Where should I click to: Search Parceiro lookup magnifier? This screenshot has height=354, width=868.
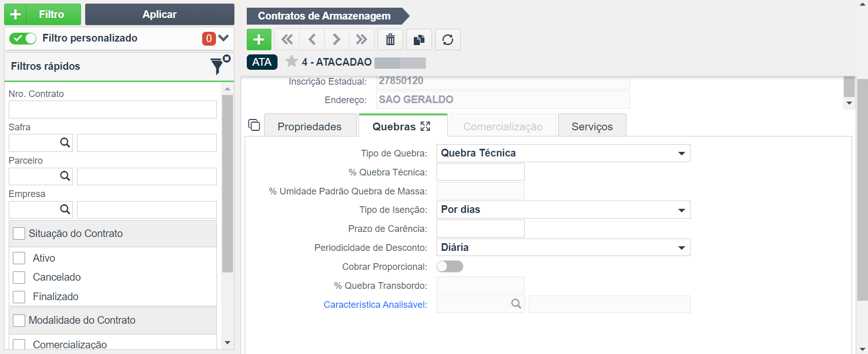(65, 176)
